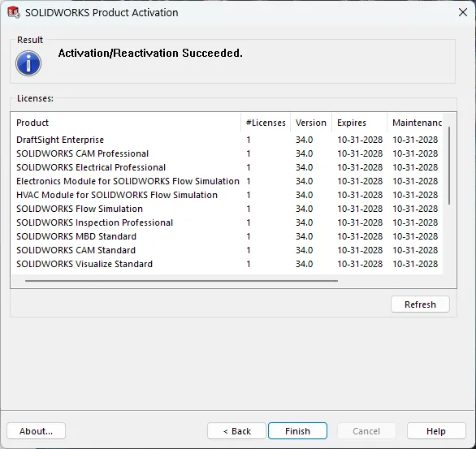Refresh the licenses list
Image resolution: width=476 pixels, height=449 pixels.
420,304
